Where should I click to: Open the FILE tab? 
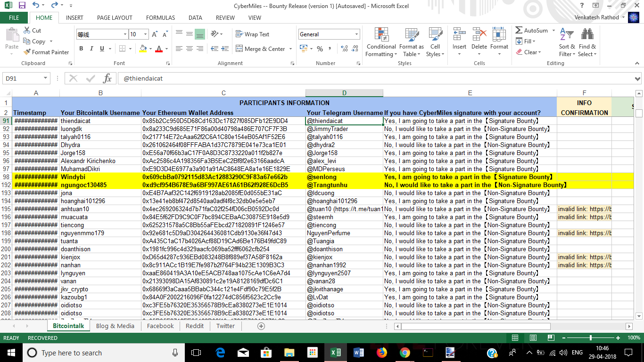14,18
